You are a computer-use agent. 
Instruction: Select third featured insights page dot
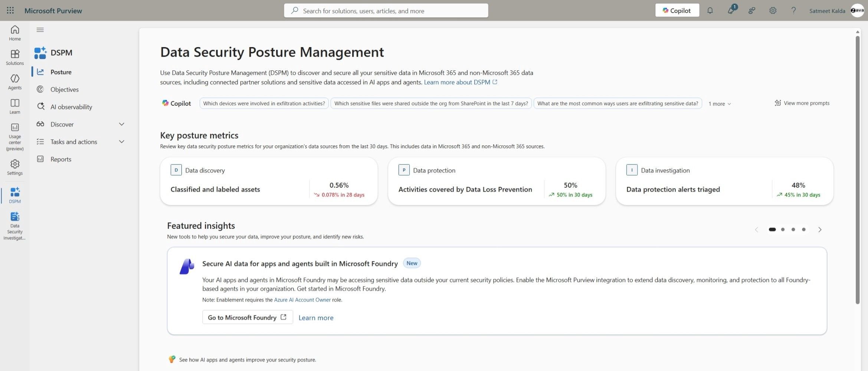point(793,229)
